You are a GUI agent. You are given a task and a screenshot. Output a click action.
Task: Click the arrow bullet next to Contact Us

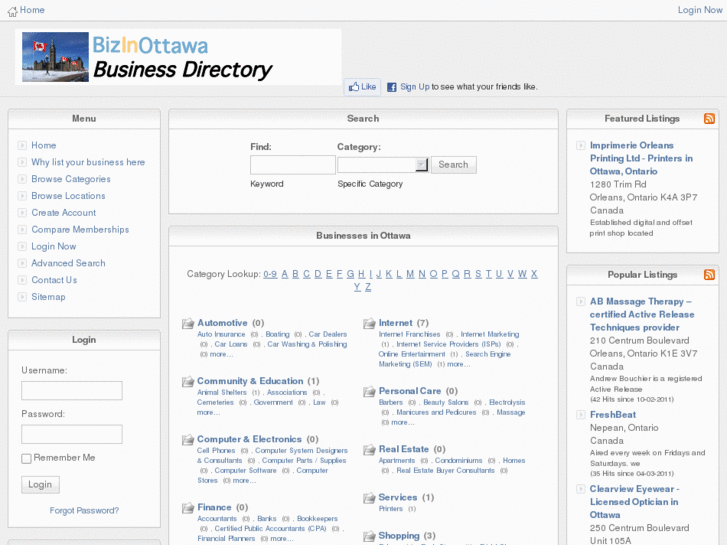pos(22,280)
